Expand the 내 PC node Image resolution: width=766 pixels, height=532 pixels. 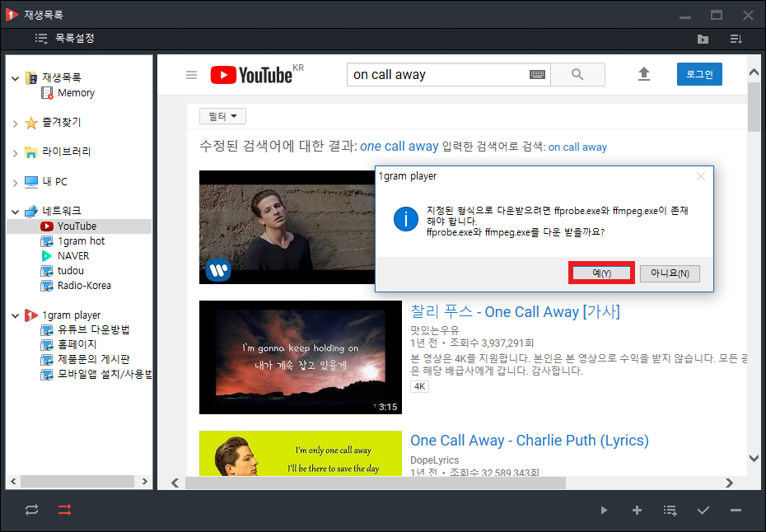15,183
